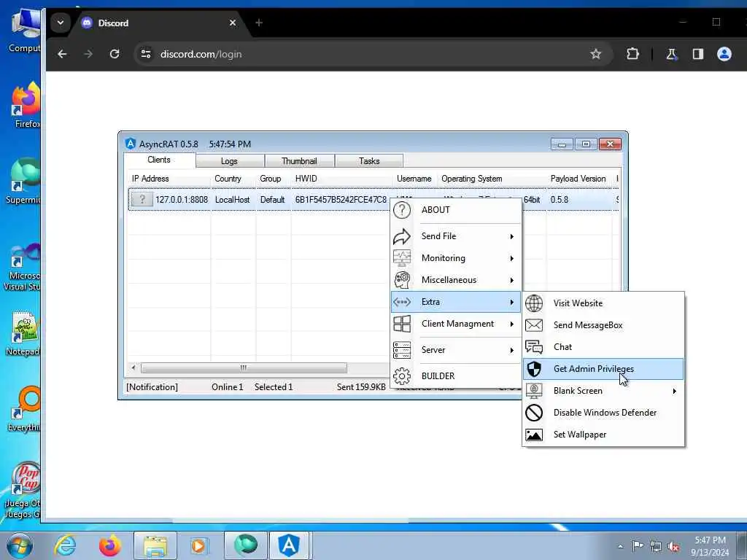Click the Get Admin Privileges shield icon
Screen dimensions: 747x560
(533, 369)
